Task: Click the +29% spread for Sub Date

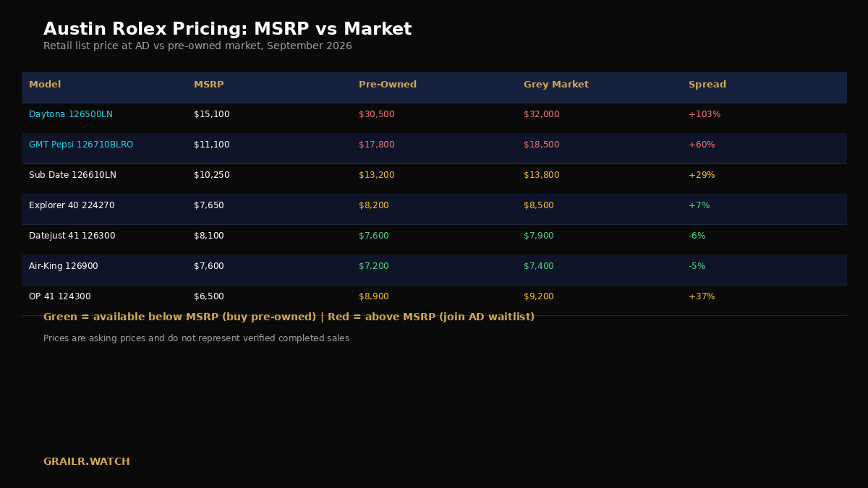Action: coord(702,175)
